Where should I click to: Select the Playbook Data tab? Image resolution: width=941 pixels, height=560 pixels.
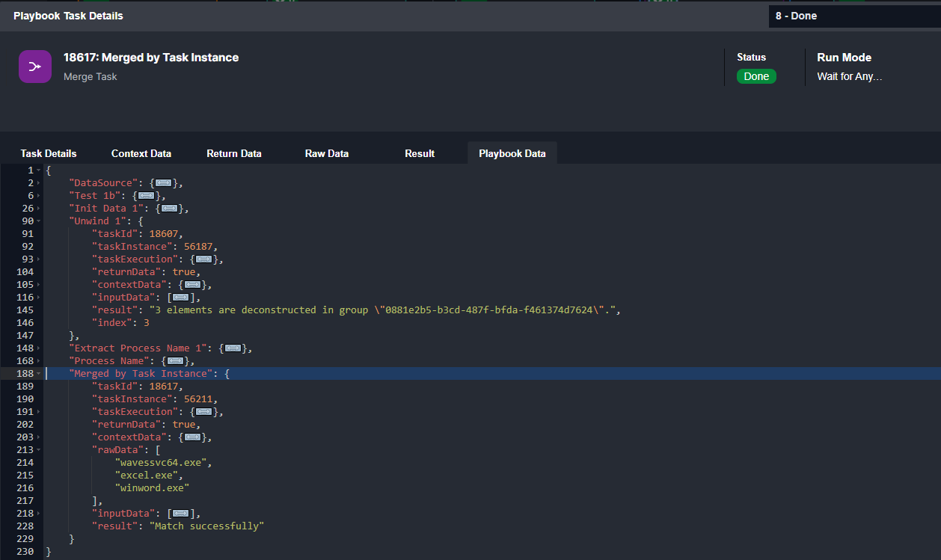[x=512, y=153]
